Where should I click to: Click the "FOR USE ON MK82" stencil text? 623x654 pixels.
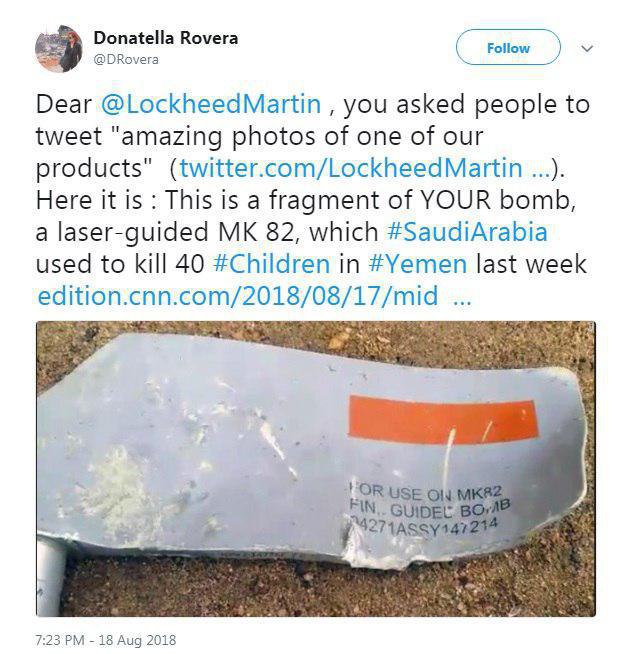(425, 492)
